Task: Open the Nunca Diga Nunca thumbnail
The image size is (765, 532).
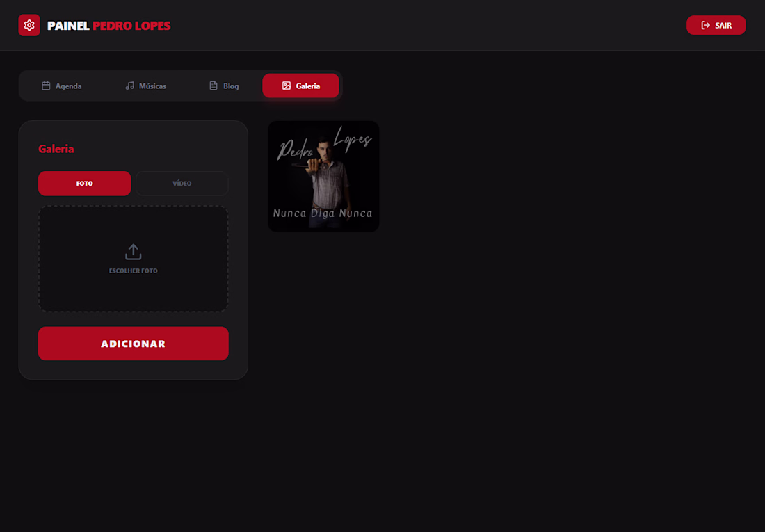Action: 323,177
